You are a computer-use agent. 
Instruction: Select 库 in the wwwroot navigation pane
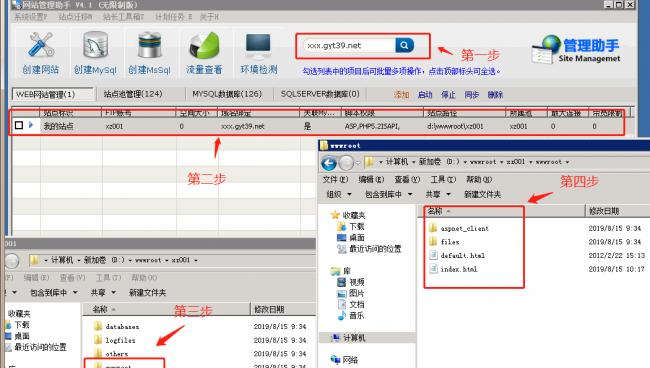341,271
